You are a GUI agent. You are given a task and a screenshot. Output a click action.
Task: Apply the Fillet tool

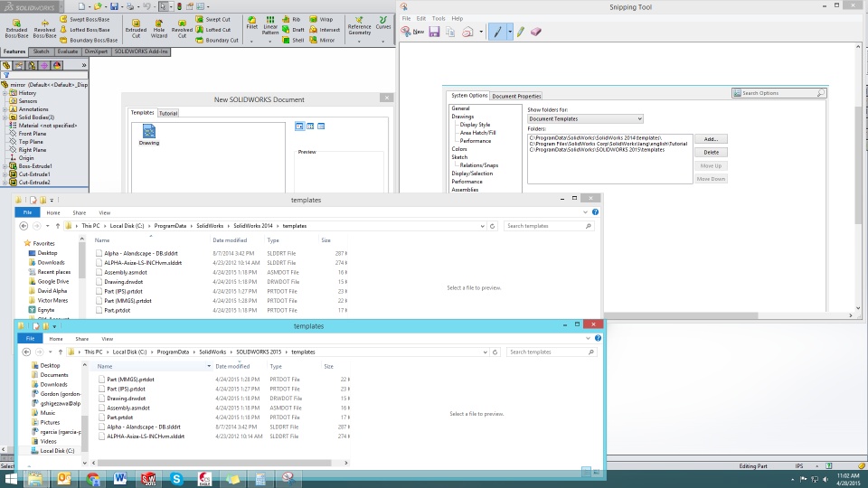(x=252, y=23)
